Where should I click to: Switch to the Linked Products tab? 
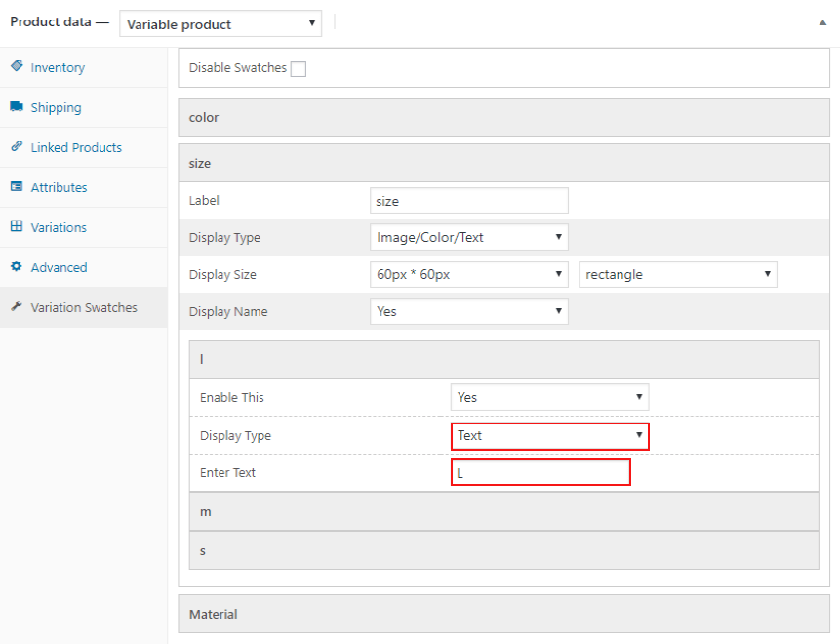[76, 147]
